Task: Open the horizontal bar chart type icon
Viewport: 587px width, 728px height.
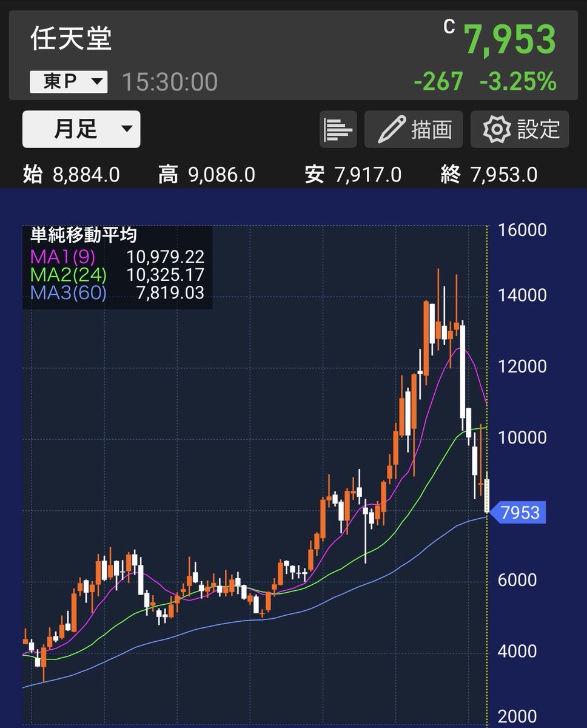Action: (338, 129)
